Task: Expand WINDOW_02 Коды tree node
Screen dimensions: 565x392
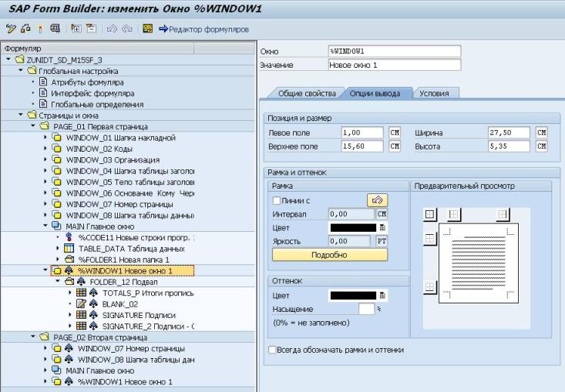Action: [x=45, y=149]
